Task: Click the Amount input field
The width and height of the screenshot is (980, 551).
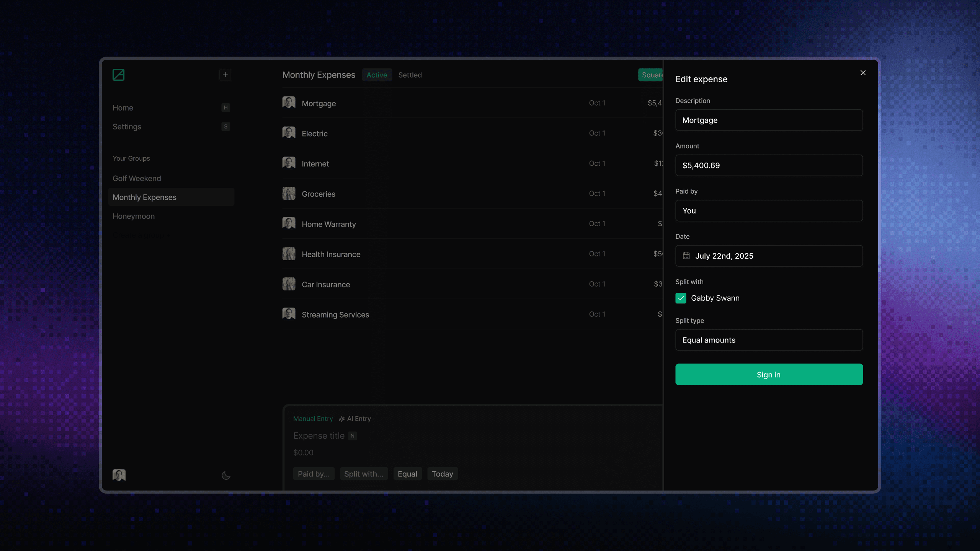Action: [769, 165]
